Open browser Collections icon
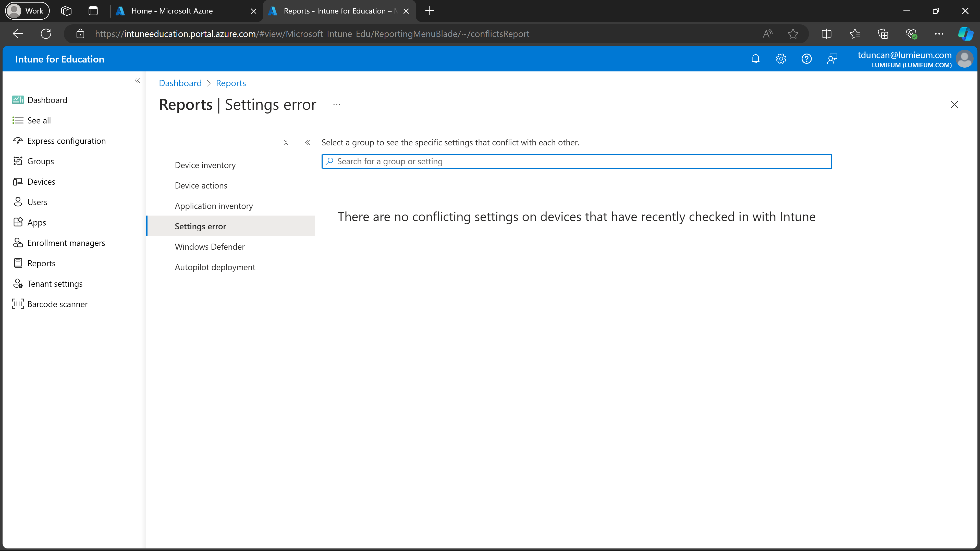 883,34
